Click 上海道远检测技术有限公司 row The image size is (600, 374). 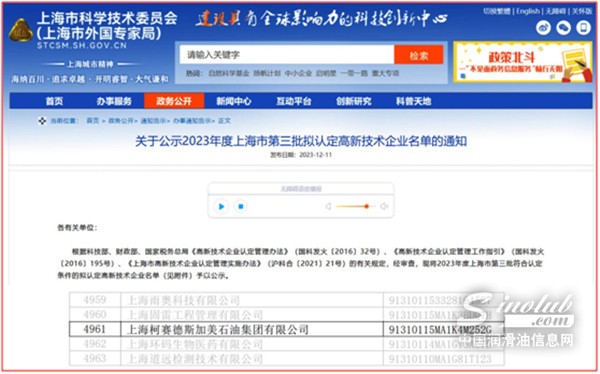point(194,359)
